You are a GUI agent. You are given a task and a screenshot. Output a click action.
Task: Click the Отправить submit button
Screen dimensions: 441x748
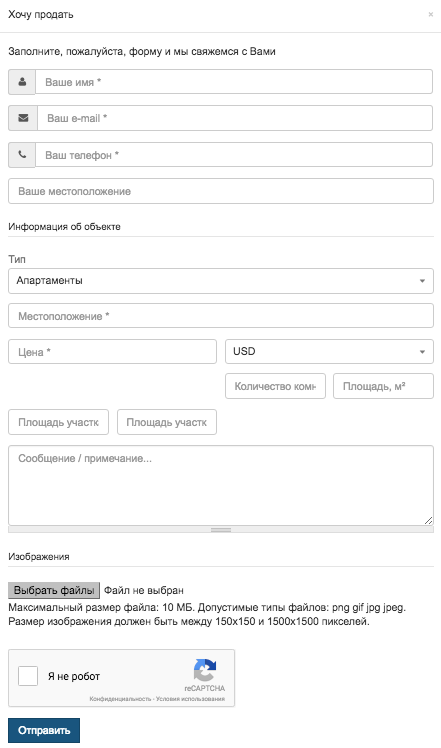point(44,730)
